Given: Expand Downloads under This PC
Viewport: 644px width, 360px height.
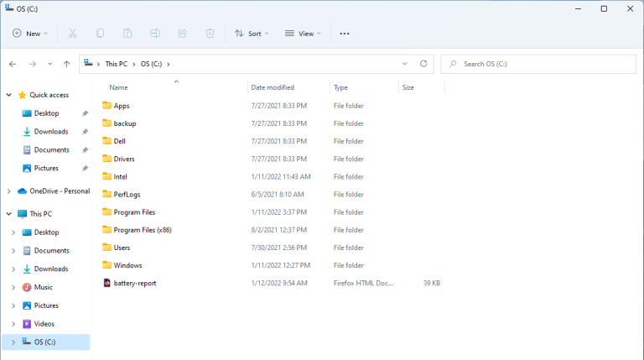Looking at the screenshot, I should 13,269.
